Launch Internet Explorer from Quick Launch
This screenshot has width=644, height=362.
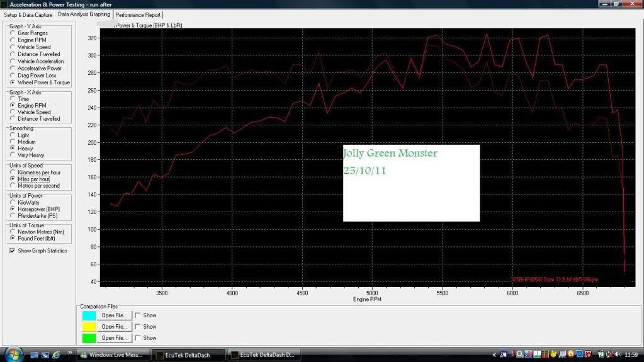(x=56, y=355)
